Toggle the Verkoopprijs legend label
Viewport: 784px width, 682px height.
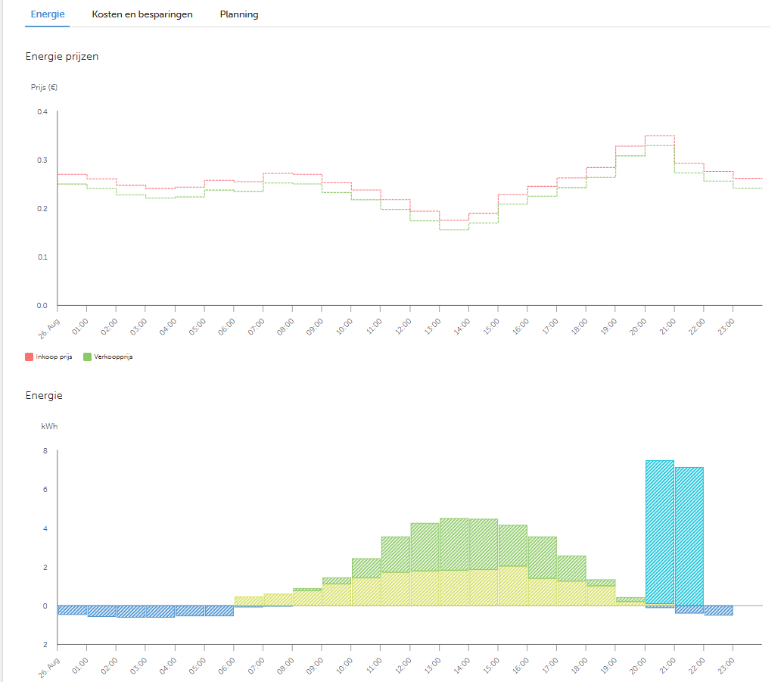coord(113,357)
